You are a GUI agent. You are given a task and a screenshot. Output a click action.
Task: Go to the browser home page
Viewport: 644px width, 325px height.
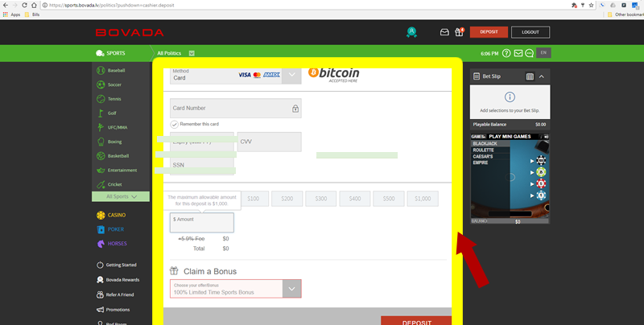[x=34, y=6]
